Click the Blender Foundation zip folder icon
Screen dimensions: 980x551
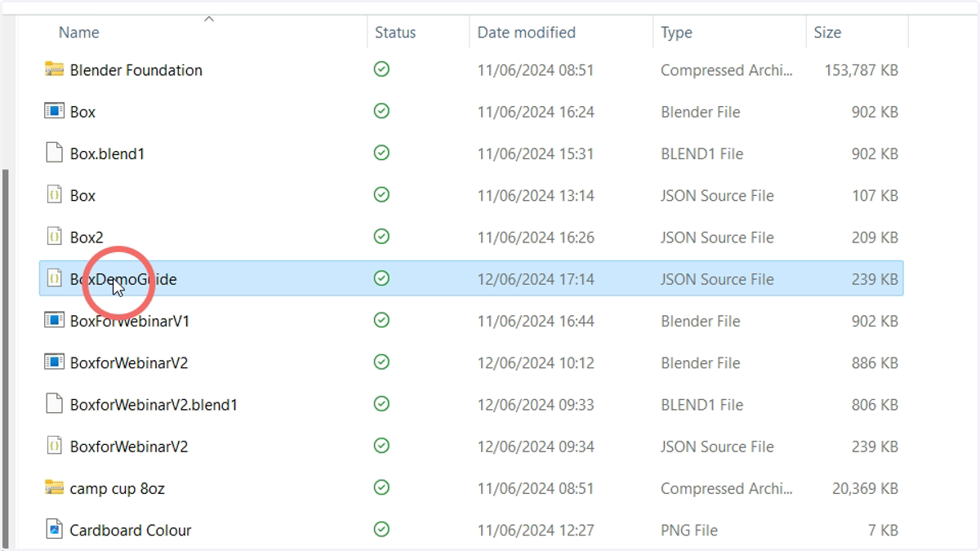54,69
